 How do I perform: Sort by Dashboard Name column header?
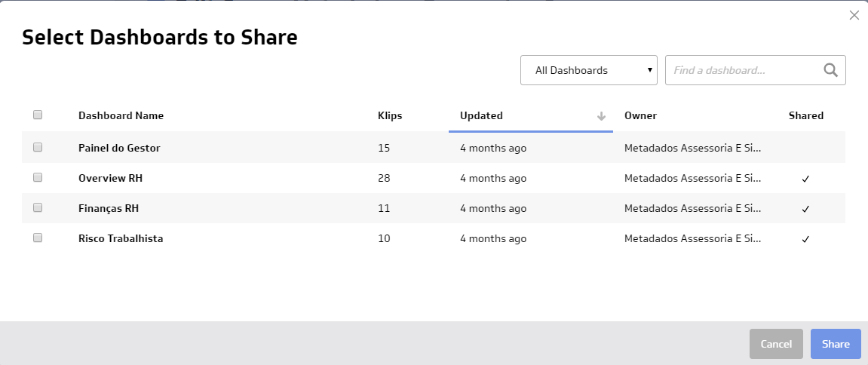[121, 116]
